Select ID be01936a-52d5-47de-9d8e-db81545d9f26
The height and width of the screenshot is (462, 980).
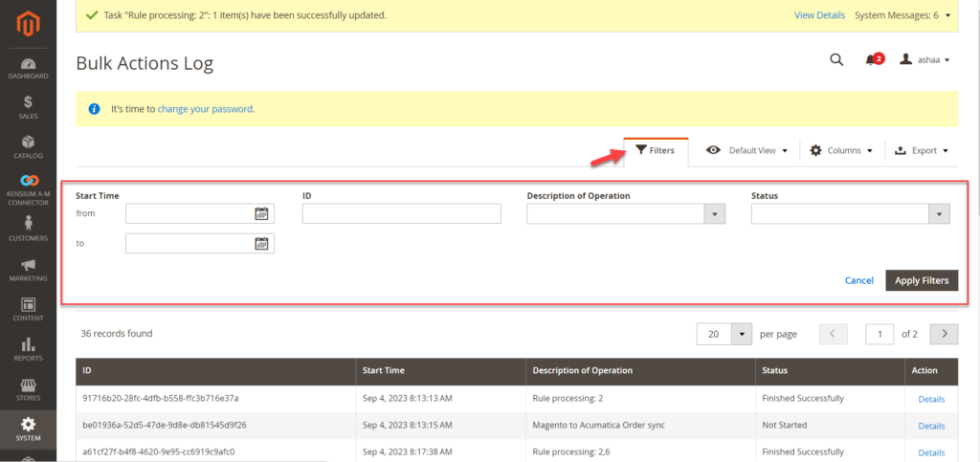[x=165, y=425]
